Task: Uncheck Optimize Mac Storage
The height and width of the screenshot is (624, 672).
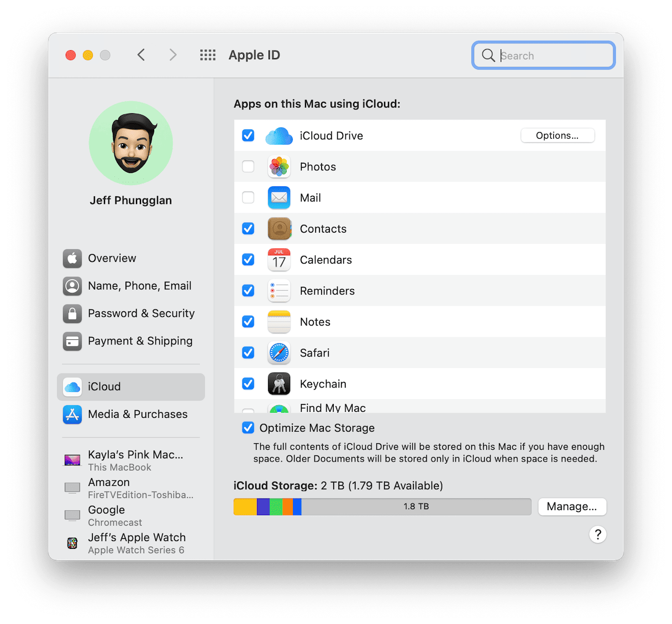Action: pyautogui.click(x=248, y=427)
